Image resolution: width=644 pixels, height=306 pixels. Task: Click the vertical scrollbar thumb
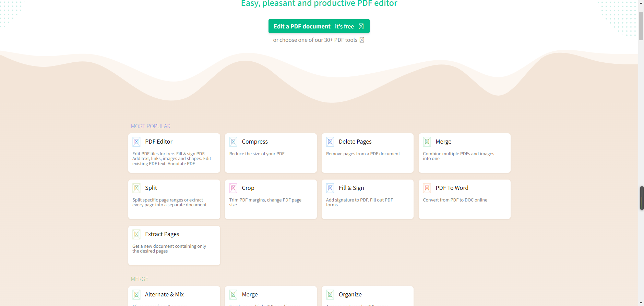point(641,26)
